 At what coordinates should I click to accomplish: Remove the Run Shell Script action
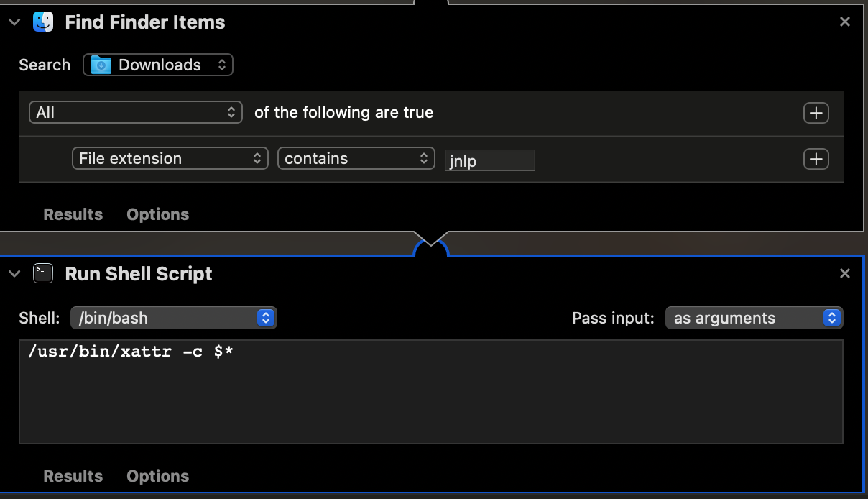845,273
